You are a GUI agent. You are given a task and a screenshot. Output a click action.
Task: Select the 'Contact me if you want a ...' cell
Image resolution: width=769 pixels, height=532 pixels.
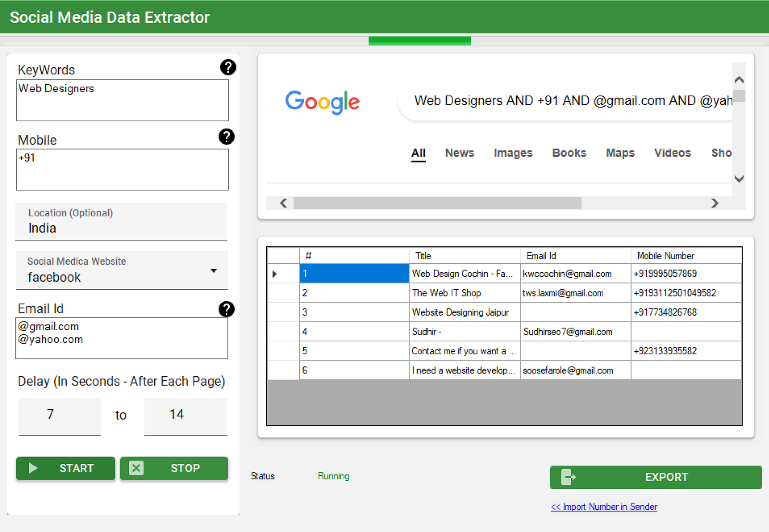point(465,351)
